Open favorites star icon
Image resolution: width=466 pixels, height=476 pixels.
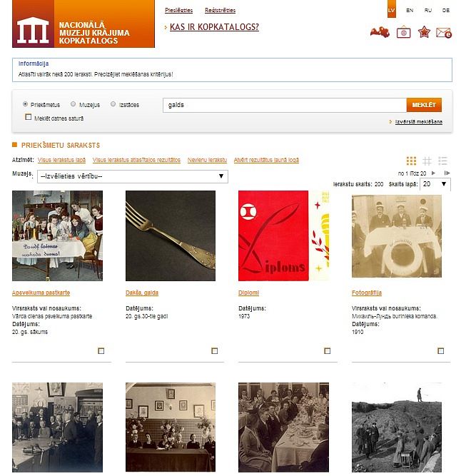tap(424, 32)
